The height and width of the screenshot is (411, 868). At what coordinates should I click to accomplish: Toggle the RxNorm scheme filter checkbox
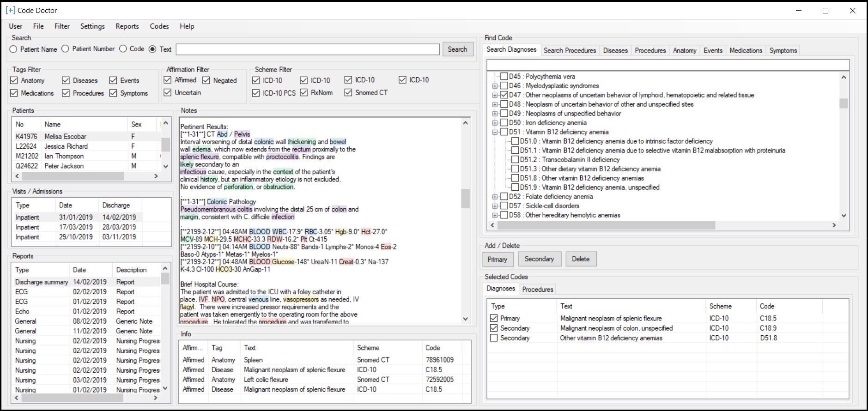pos(303,93)
